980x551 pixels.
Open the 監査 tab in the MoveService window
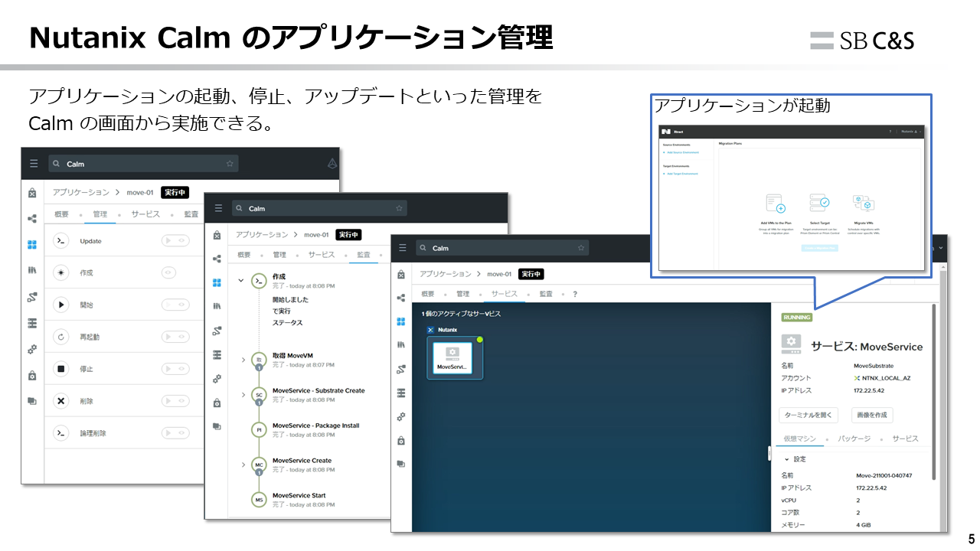pyautogui.click(x=546, y=294)
